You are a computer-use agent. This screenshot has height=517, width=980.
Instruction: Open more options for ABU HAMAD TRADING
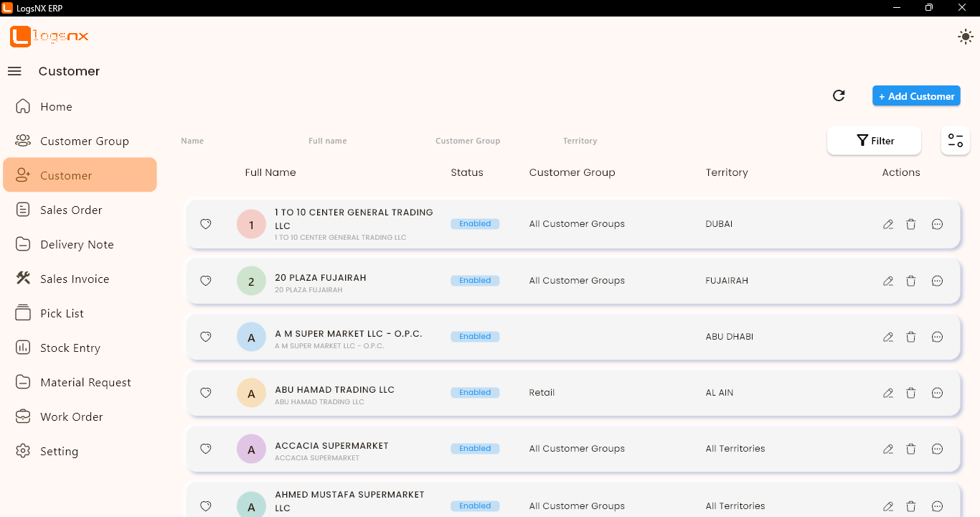point(937,393)
